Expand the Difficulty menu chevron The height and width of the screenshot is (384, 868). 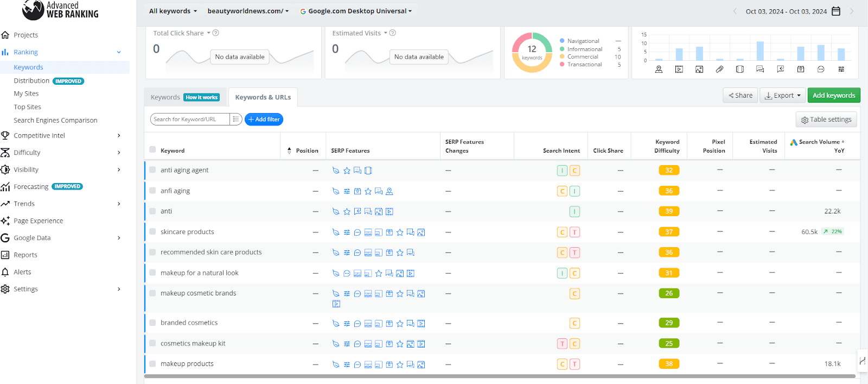(119, 153)
